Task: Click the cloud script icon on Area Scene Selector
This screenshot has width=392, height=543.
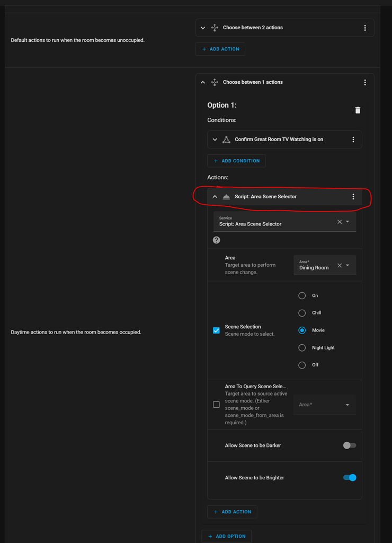Action: pyautogui.click(x=226, y=196)
